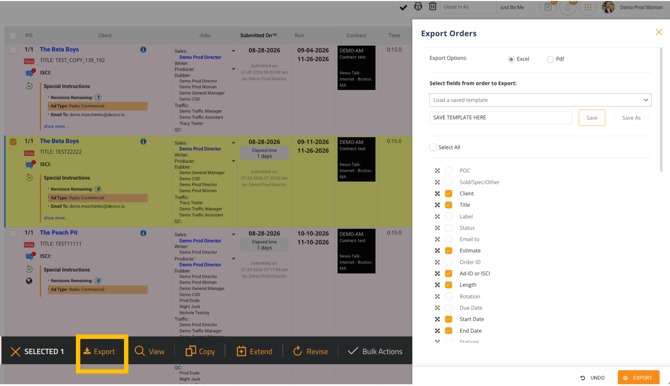Enable the Order ID field checkbox

click(448, 262)
